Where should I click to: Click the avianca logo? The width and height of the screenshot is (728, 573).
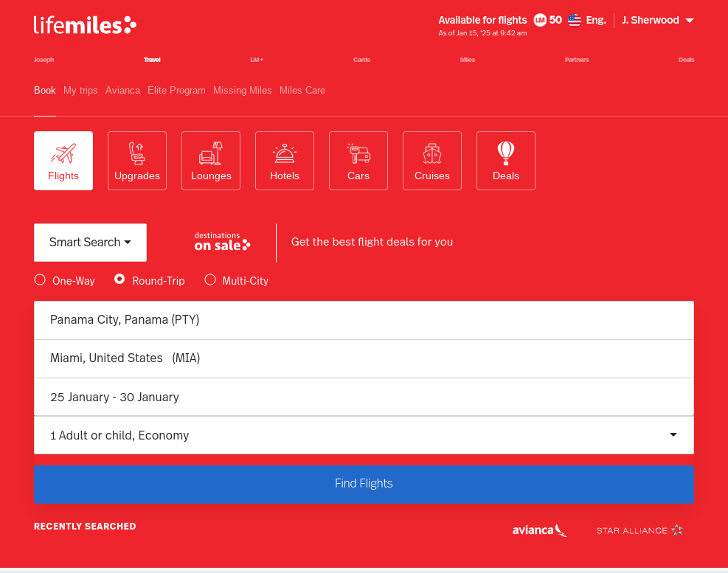(x=539, y=529)
